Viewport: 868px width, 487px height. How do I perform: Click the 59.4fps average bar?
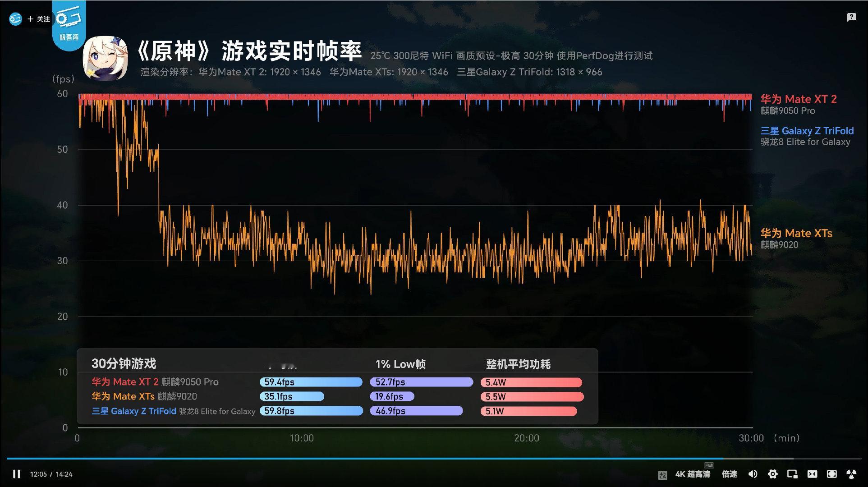click(x=311, y=382)
